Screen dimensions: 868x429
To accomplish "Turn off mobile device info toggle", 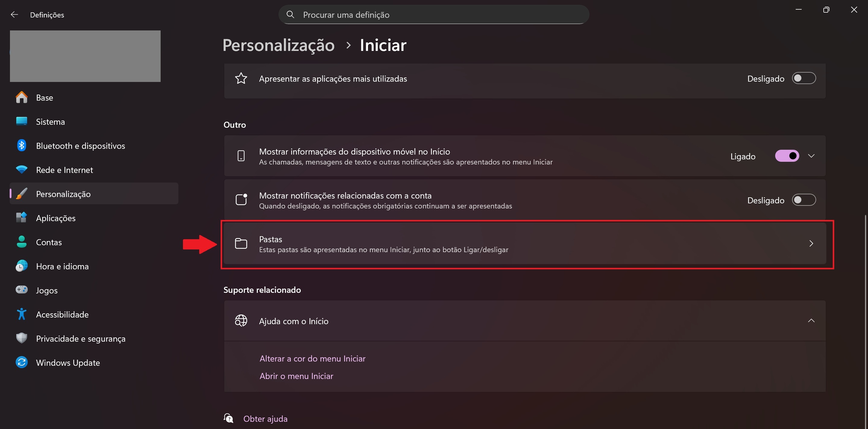I will pos(787,156).
